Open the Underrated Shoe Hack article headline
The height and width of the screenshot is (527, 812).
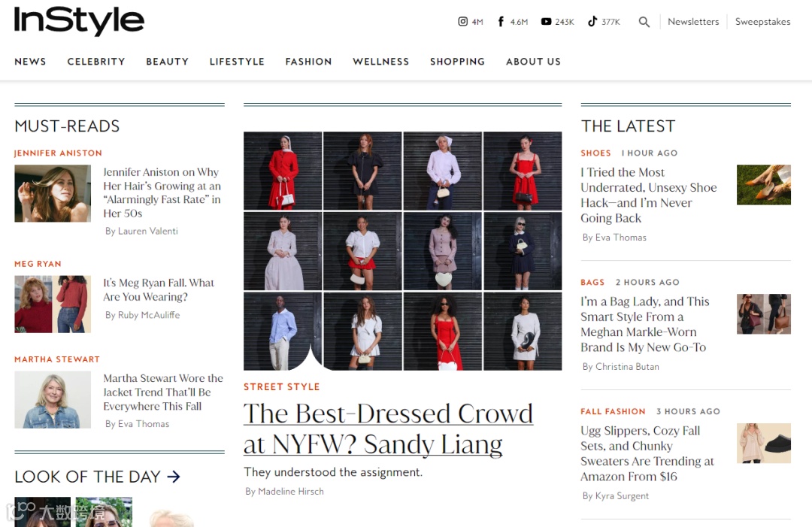pos(648,195)
